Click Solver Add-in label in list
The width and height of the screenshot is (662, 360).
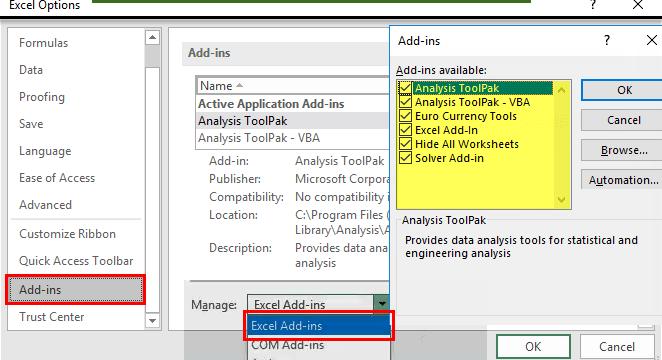click(x=449, y=158)
